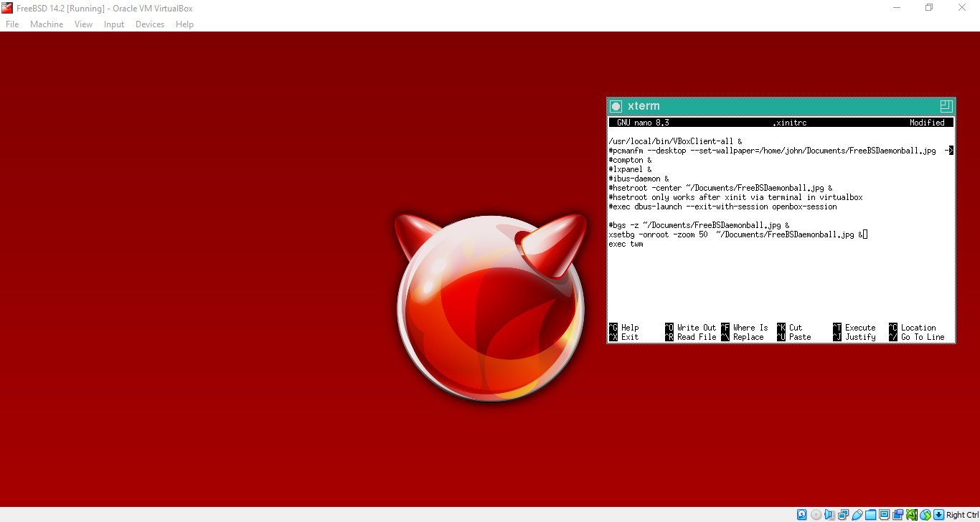Viewport: 980px width, 522px height.
Task: Open the USB devices status icon
Action: pos(857,515)
